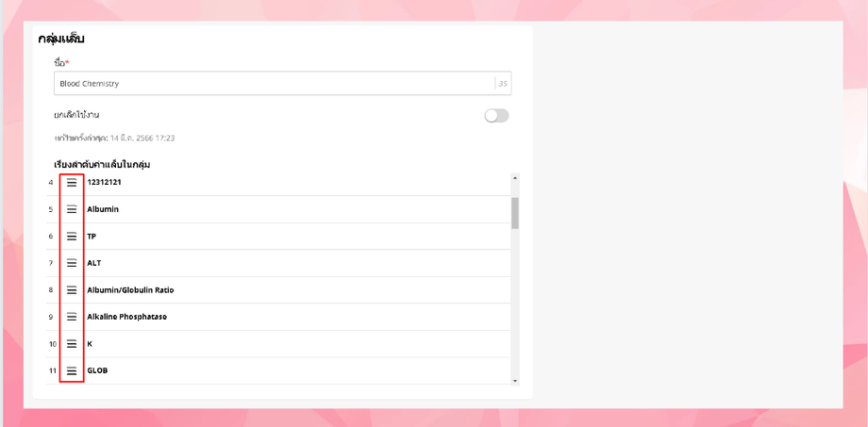This screenshot has height=427, width=868.
Task: Click drag handle icon beside GLOB
Action: tap(72, 370)
